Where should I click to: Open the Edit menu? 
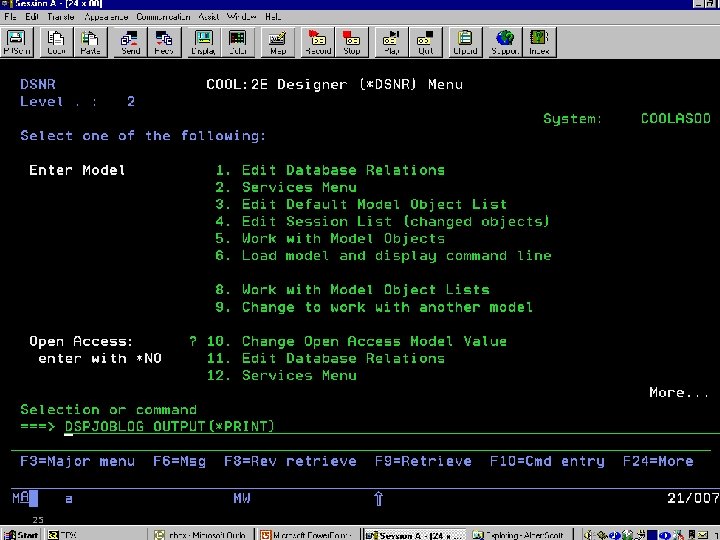click(x=32, y=17)
